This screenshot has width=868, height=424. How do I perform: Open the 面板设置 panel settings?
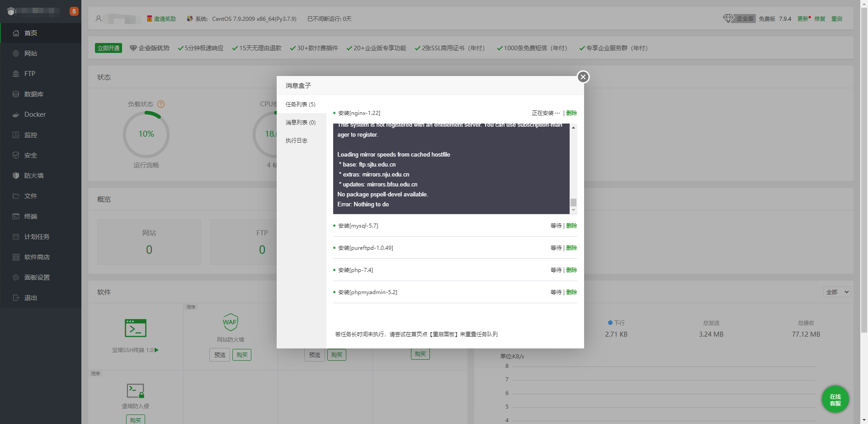(37, 277)
